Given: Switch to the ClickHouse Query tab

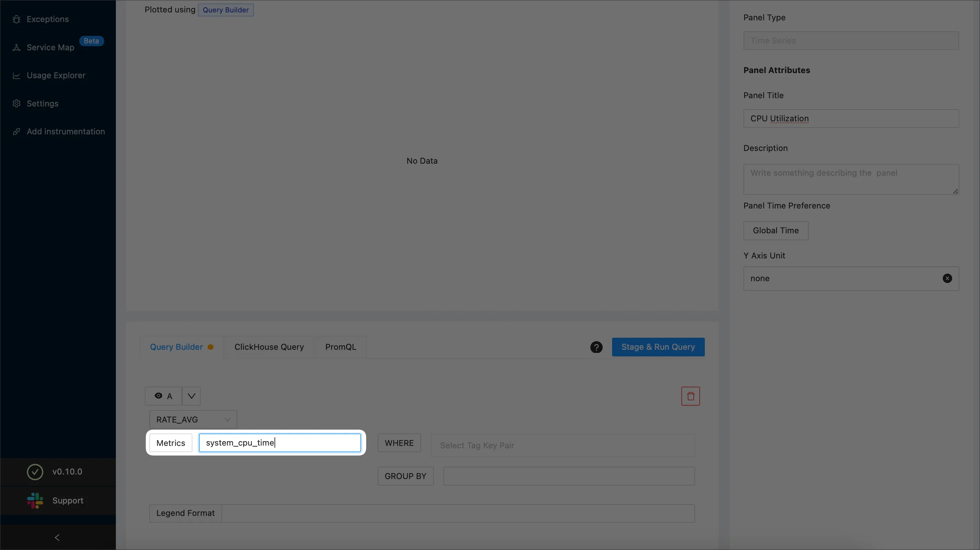Looking at the screenshot, I should pyautogui.click(x=269, y=347).
